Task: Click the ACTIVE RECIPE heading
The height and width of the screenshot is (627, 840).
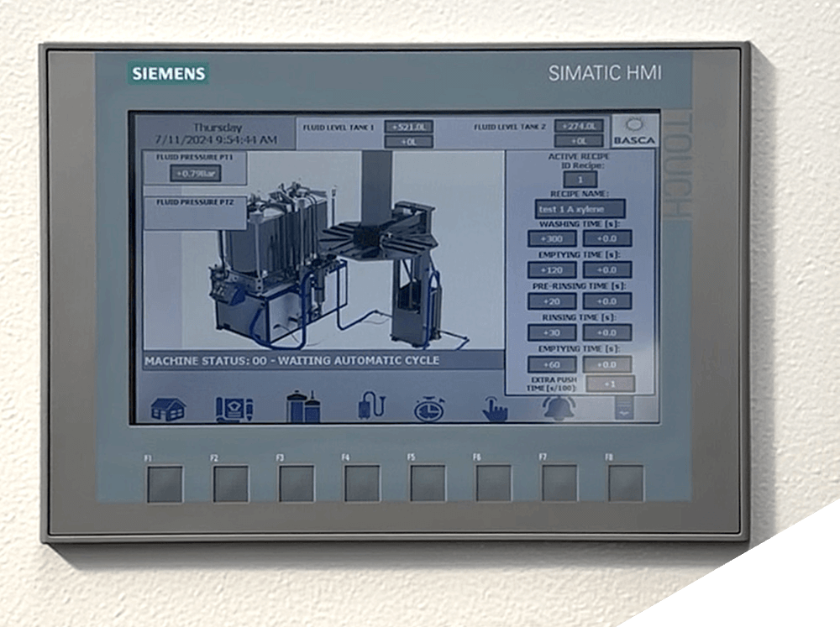Action: 579,156
